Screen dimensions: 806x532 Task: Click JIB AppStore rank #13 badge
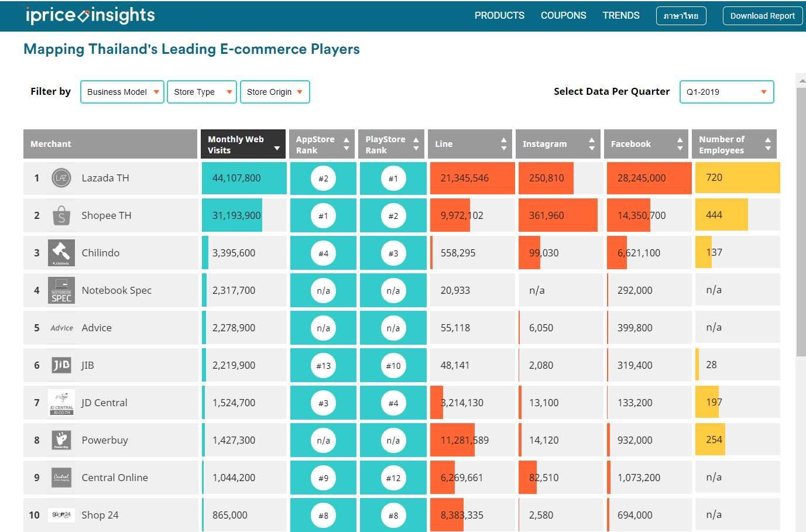pyautogui.click(x=323, y=366)
